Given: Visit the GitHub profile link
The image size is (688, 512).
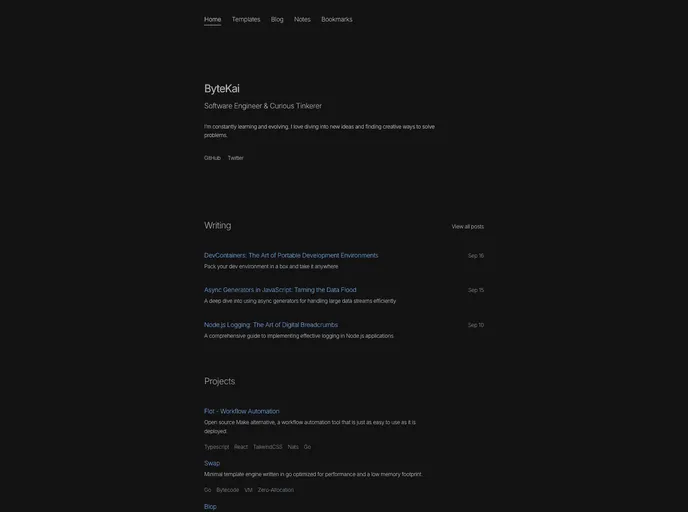Looking at the screenshot, I should [x=212, y=158].
